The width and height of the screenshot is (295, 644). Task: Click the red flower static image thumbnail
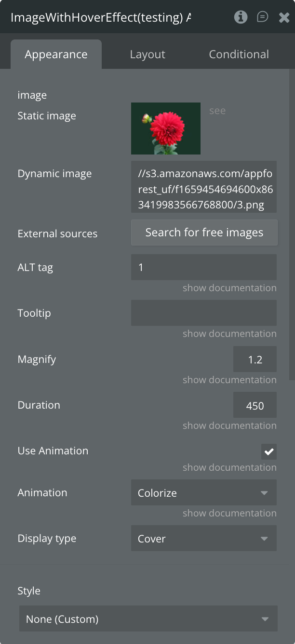click(166, 129)
